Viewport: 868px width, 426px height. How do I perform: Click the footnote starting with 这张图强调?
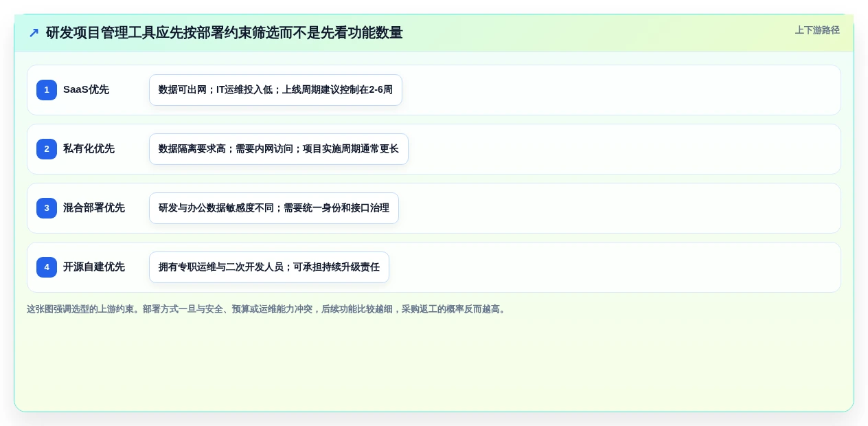coord(267,309)
